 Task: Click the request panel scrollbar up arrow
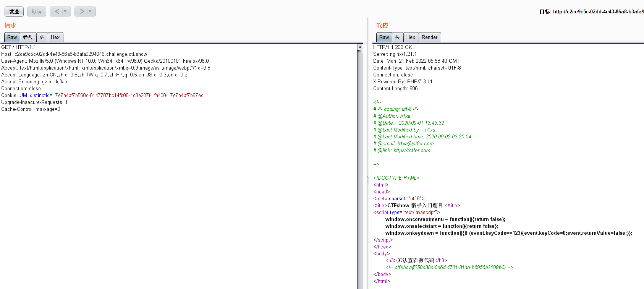[360, 47]
